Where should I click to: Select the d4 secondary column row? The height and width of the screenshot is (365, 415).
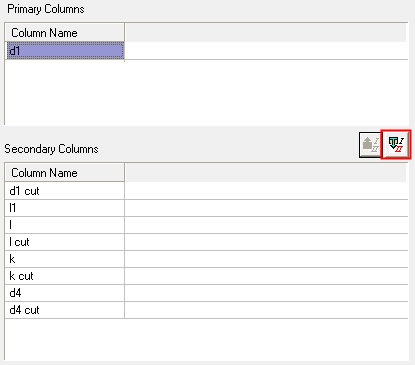(x=65, y=293)
